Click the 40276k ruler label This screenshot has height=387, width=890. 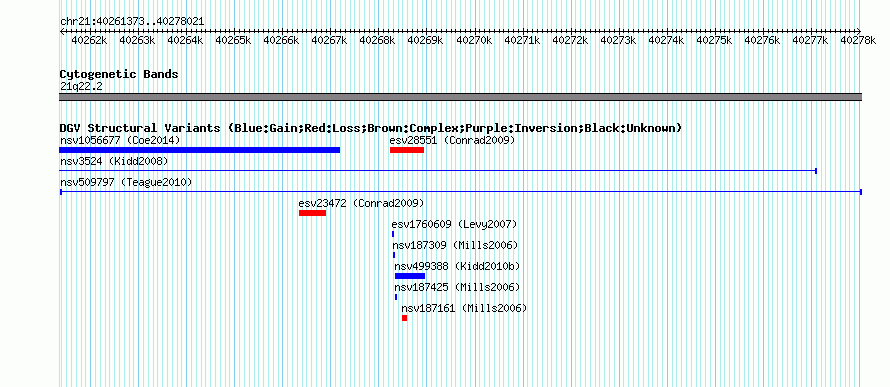tap(762, 40)
